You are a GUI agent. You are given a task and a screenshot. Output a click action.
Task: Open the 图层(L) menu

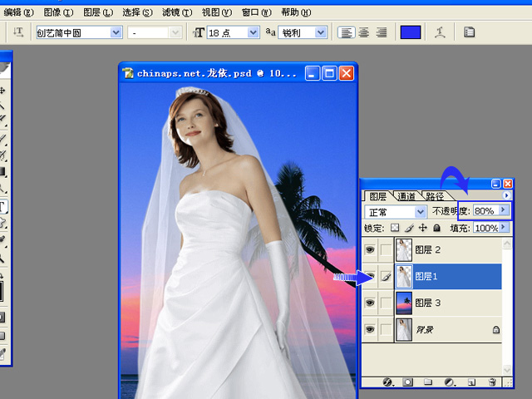pos(98,12)
